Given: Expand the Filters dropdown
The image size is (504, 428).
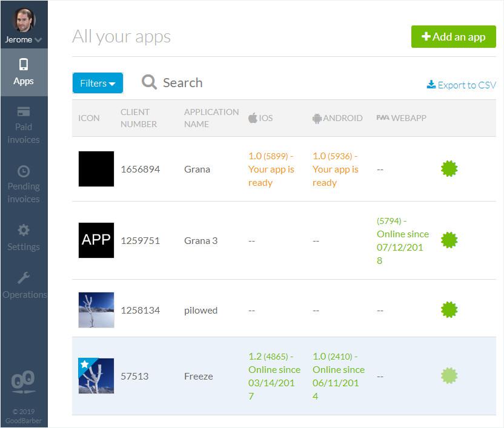Looking at the screenshot, I should click(98, 83).
